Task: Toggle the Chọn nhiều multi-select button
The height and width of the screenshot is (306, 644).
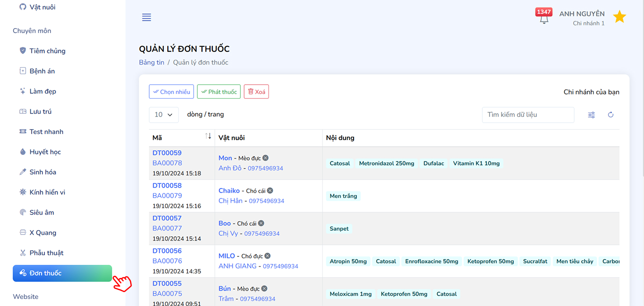Action: [x=171, y=92]
